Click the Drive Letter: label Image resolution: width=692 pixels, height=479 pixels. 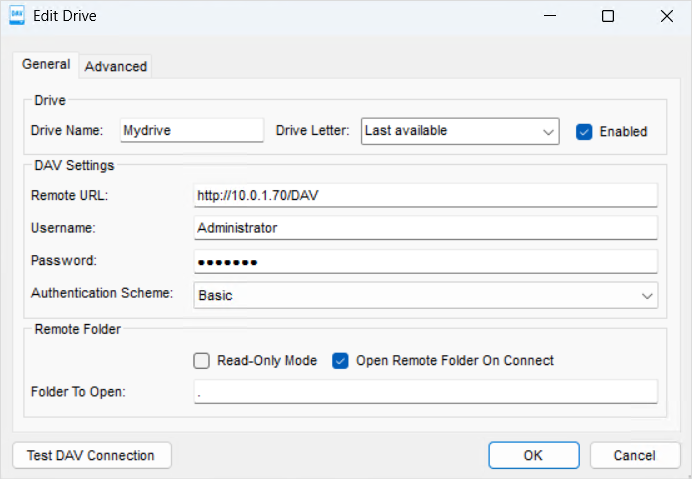[x=312, y=131]
